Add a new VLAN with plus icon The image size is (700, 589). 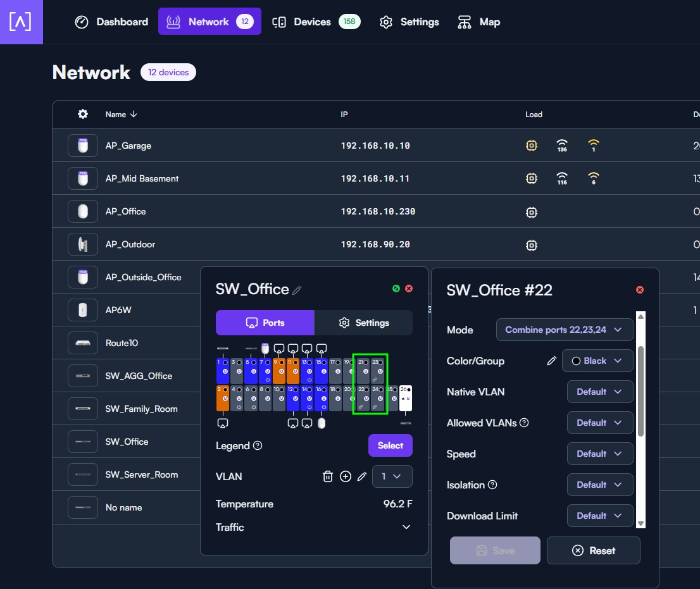[345, 476]
